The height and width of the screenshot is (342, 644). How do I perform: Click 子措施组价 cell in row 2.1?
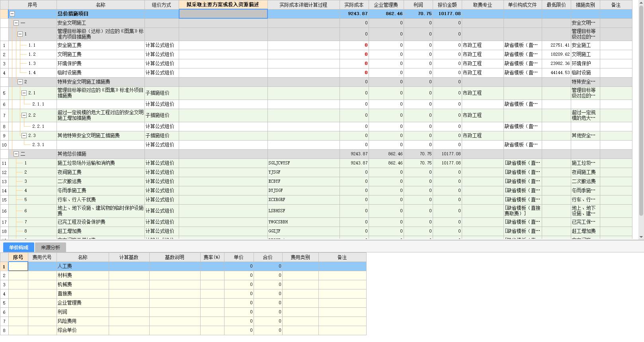coord(162,93)
